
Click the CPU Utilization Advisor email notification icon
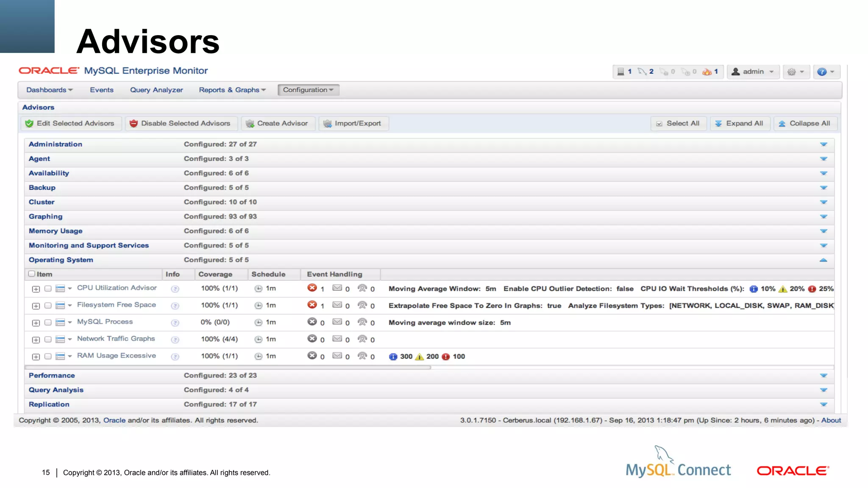[337, 288]
